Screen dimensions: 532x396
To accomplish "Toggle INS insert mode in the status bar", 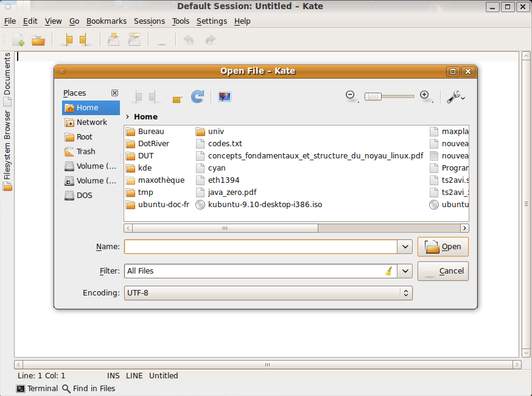I will coord(113,376).
